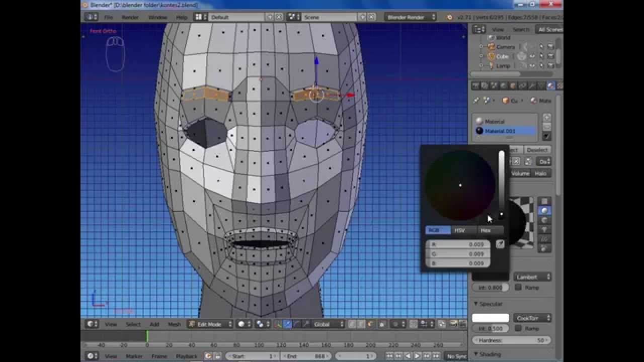Enable the specular Ramp checkbox
The width and height of the screenshot is (644, 362).
(518, 328)
